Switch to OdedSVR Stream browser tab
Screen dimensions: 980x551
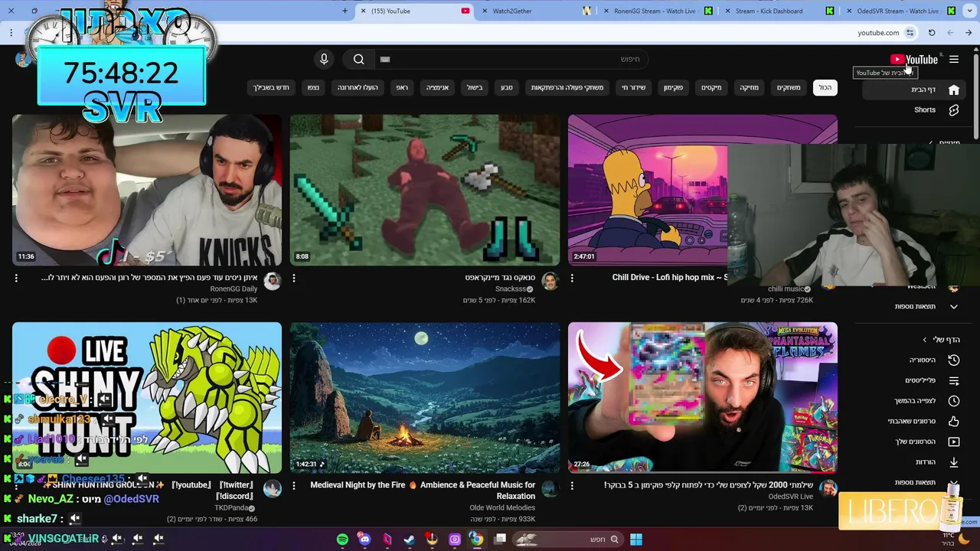900,11
